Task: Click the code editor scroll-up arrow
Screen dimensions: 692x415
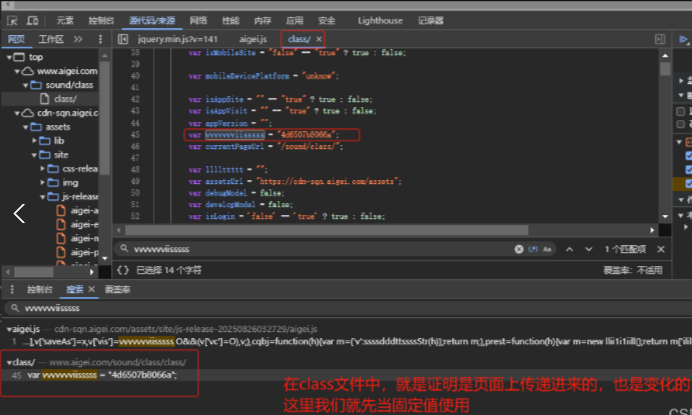Action: (665, 56)
